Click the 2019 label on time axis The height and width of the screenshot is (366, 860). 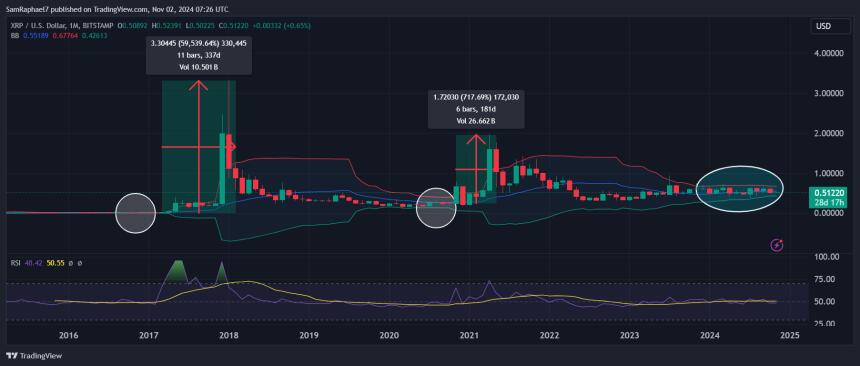(x=309, y=335)
